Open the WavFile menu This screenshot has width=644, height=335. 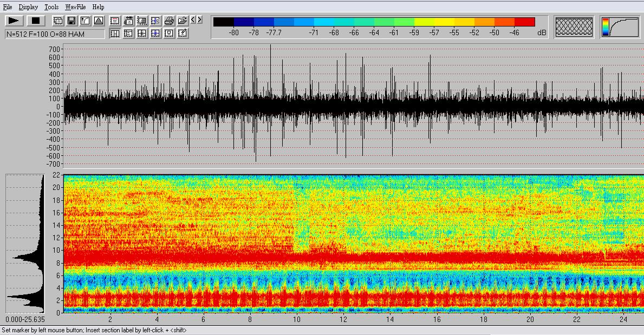click(x=75, y=7)
